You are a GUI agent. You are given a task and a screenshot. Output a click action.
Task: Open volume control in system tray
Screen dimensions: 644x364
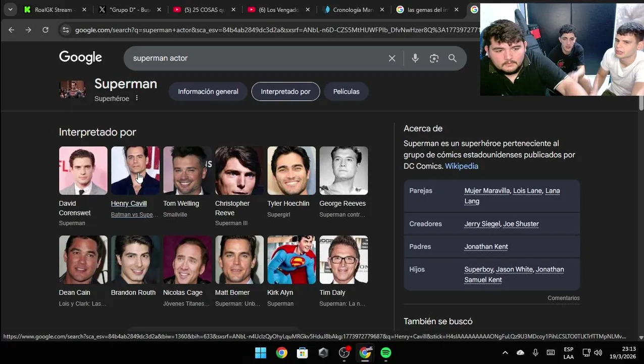598,353
